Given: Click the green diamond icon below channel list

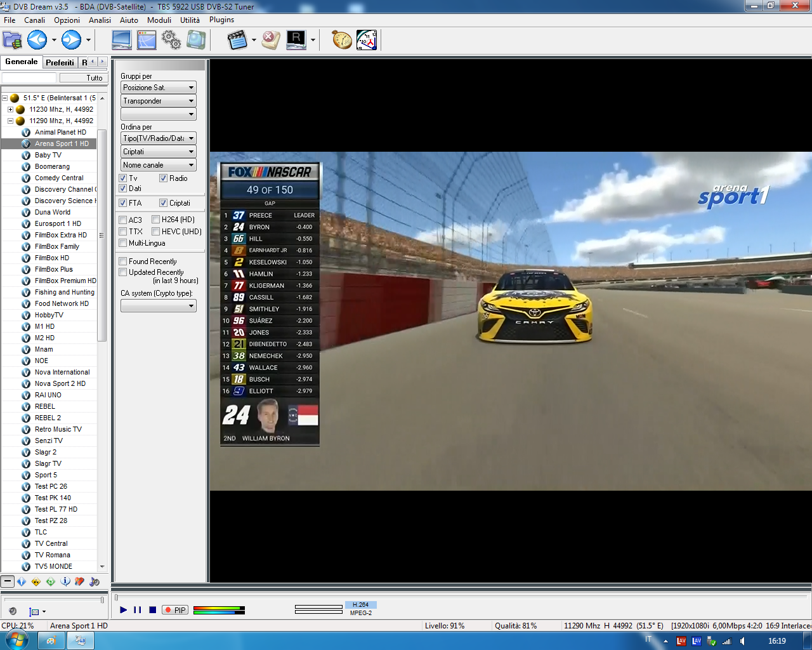Looking at the screenshot, I should [x=51, y=581].
